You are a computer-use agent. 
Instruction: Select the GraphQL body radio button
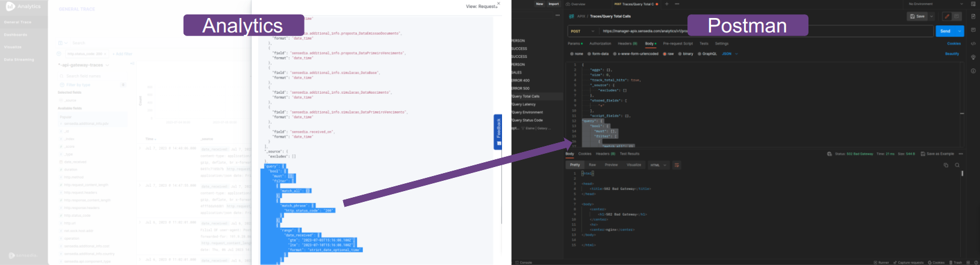coord(699,53)
